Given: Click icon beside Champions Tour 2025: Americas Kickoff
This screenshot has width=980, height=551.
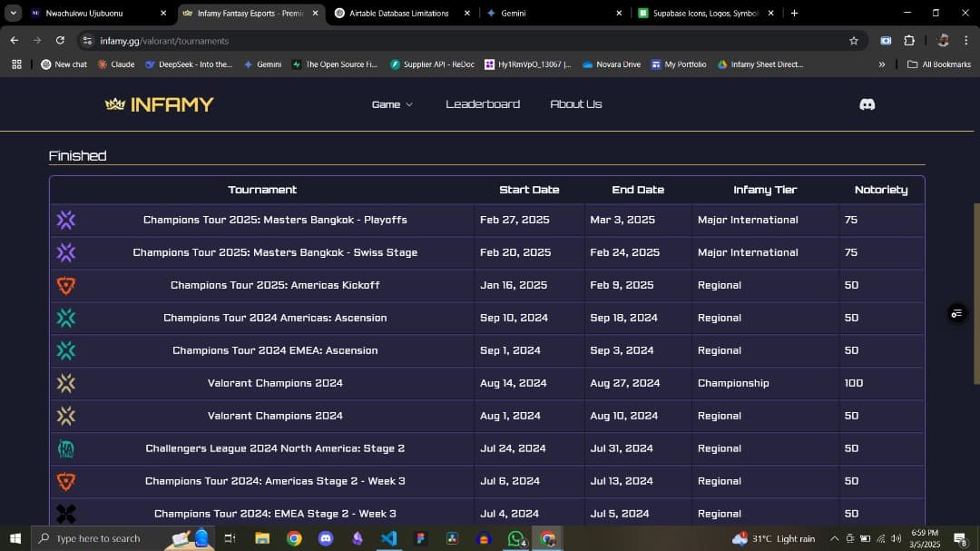Looking at the screenshot, I should point(65,285).
